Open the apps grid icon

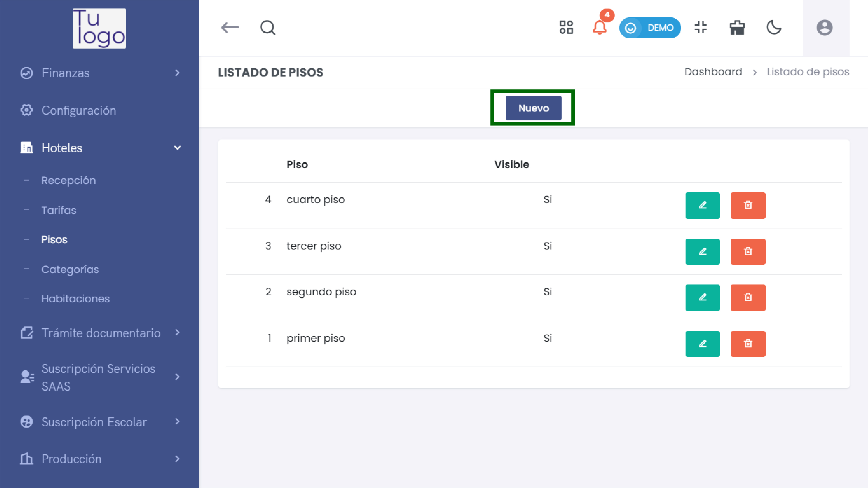566,28
